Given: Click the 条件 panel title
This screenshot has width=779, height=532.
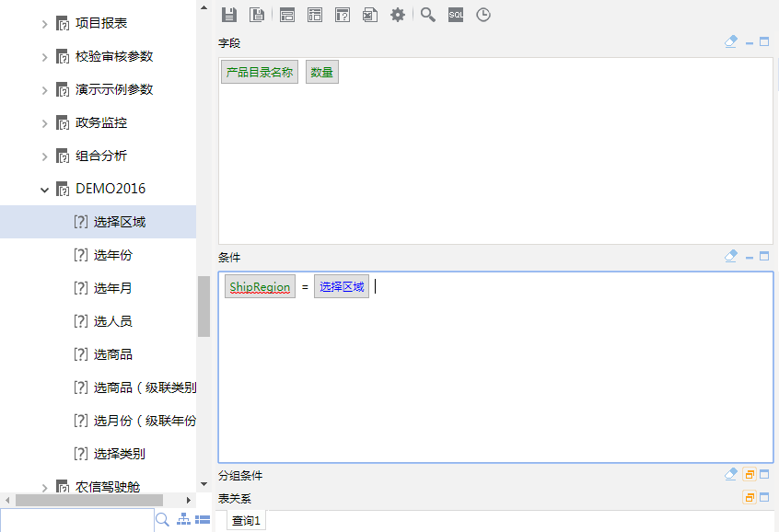Looking at the screenshot, I should 229,258.
